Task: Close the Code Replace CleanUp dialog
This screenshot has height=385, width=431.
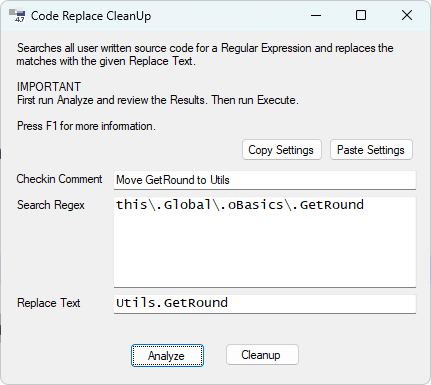Action: (x=407, y=15)
